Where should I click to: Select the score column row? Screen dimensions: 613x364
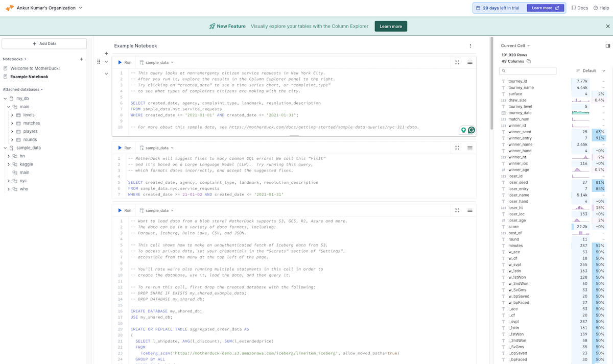point(553,227)
